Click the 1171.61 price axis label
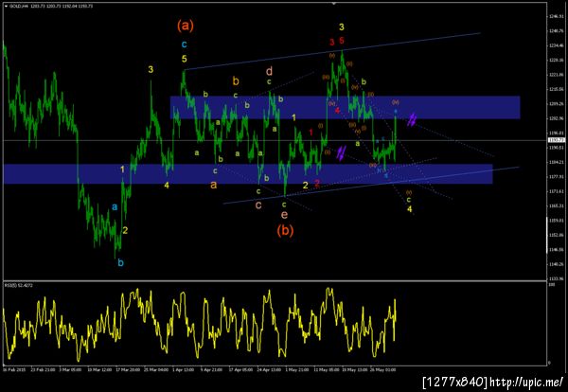 (x=558, y=191)
